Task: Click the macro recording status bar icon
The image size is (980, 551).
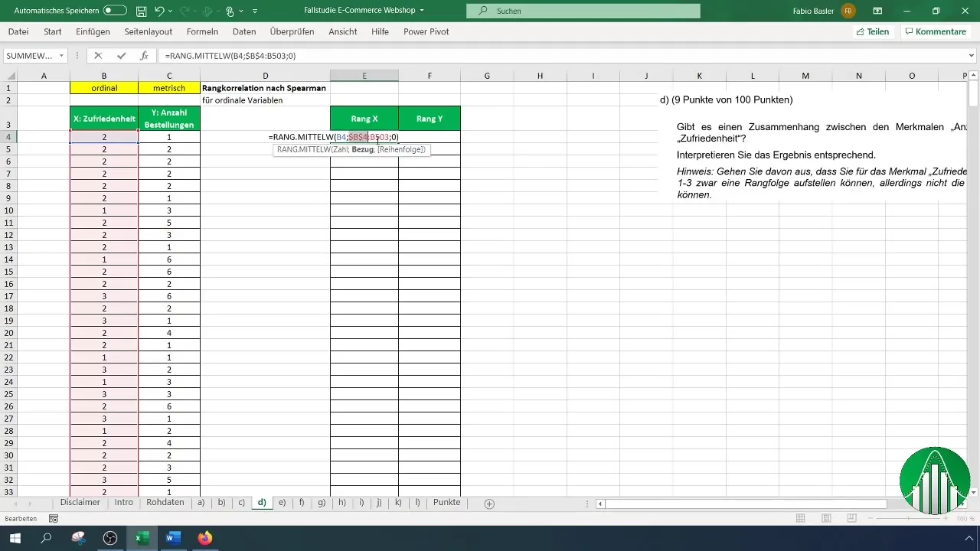Action: pyautogui.click(x=54, y=518)
